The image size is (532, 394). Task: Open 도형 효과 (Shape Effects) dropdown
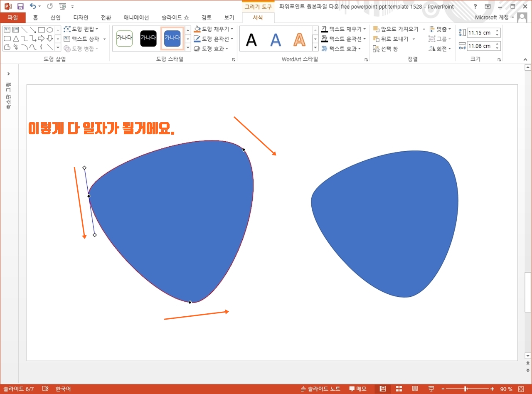211,49
